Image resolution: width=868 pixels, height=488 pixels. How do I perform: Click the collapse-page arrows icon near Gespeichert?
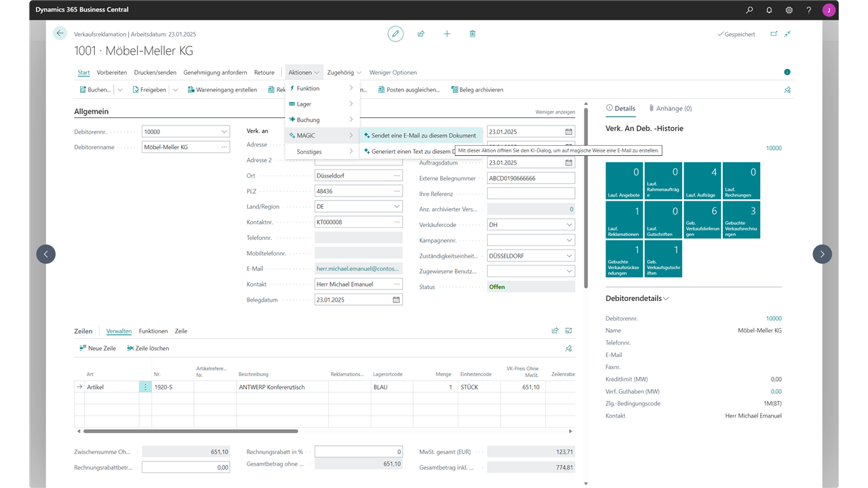pyautogui.click(x=787, y=34)
